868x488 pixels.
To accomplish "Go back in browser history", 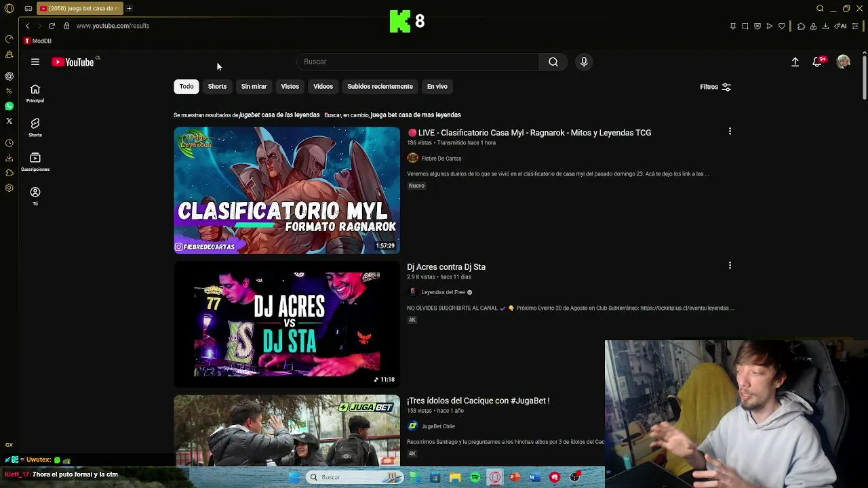I will click(x=27, y=26).
